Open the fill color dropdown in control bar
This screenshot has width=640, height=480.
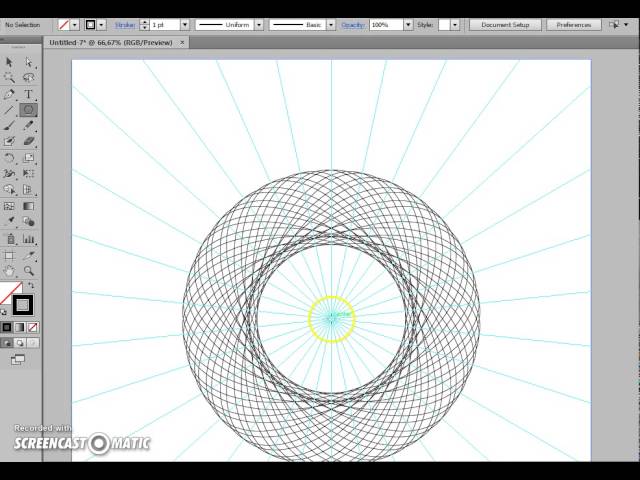point(75,25)
